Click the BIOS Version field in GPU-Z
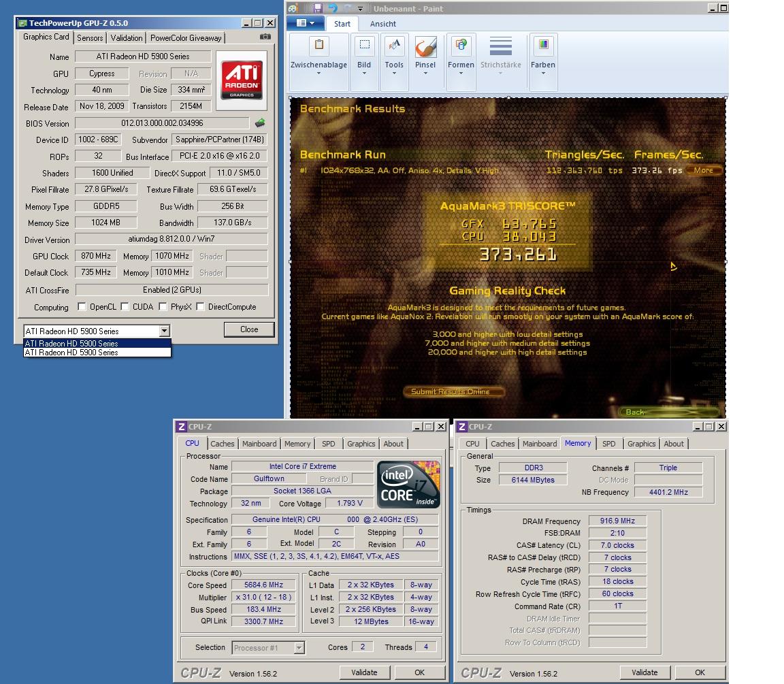 point(162,123)
